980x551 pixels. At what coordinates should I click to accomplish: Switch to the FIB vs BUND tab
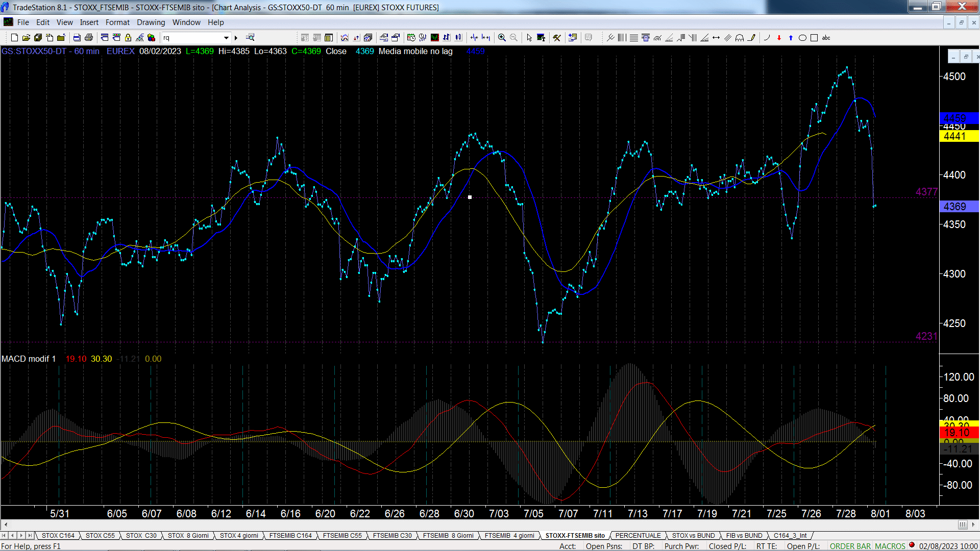[744, 535]
